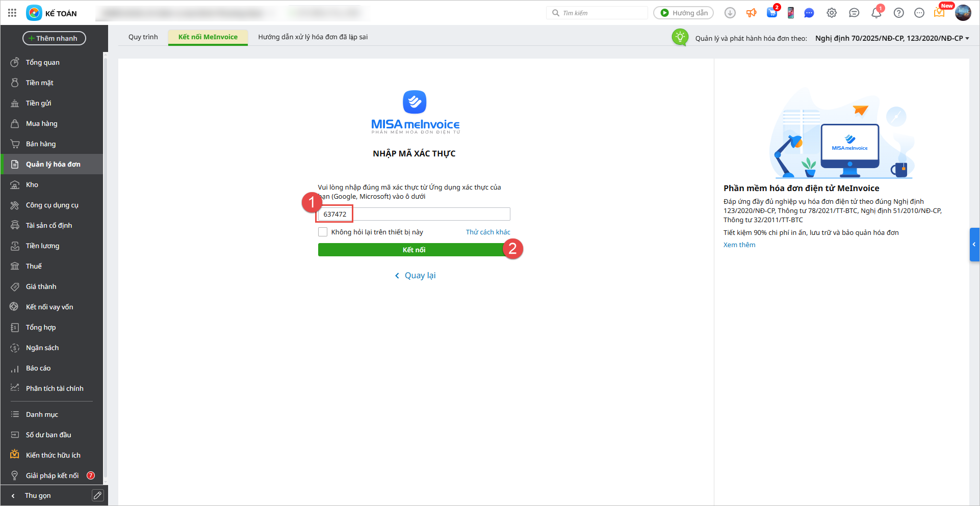Click the Mua hàng shopping bag icon
980x506 pixels.
point(15,123)
